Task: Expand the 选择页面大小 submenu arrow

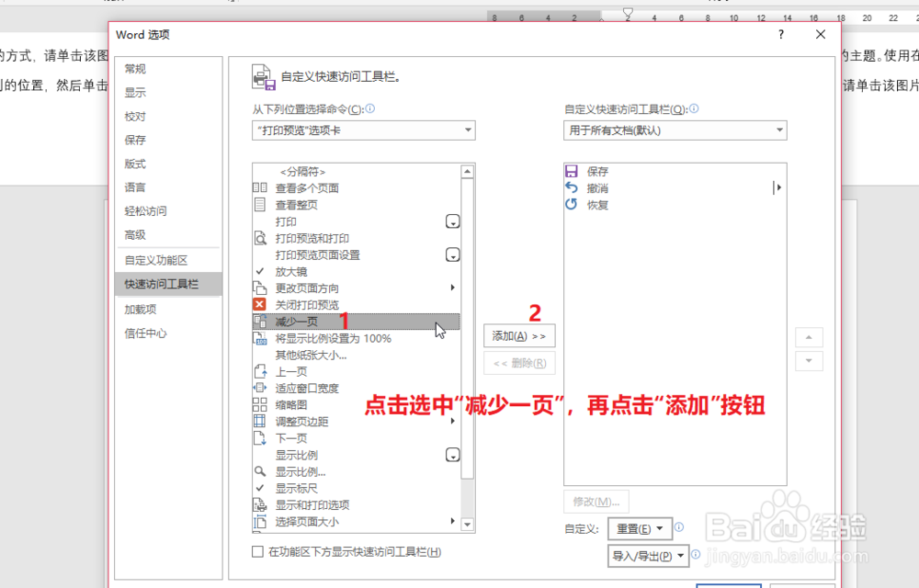Action: tap(452, 521)
